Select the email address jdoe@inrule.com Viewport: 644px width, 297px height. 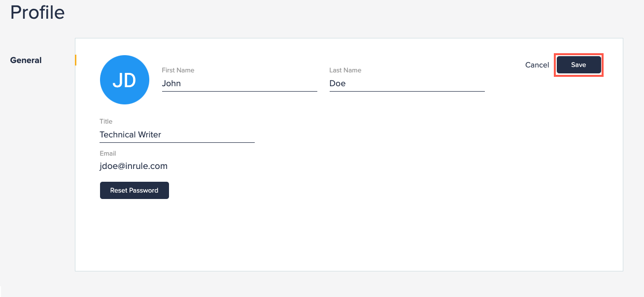[x=134, y=166]
